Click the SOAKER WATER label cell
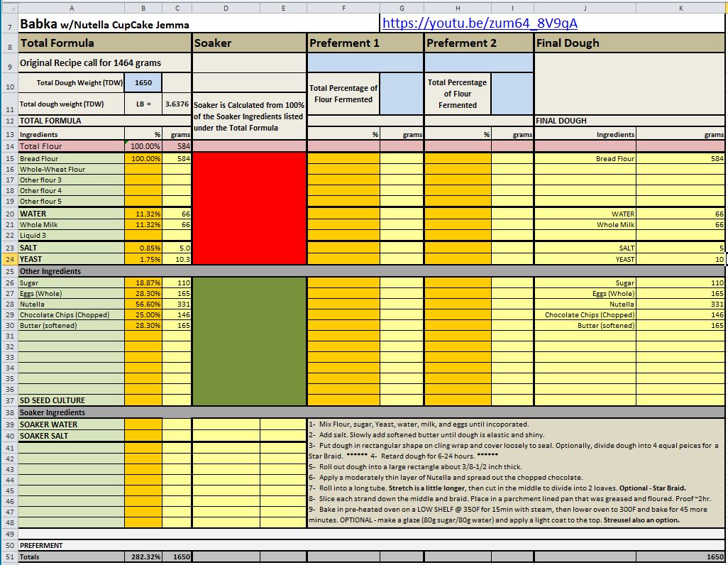Screen dimensions: 728x565 click(x=71, y=424)
